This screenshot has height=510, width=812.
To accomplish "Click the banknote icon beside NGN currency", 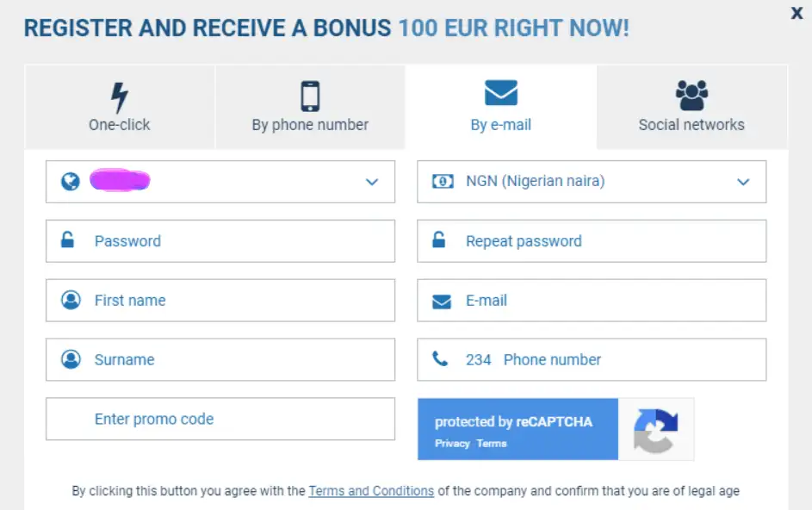I will pos(443,182).
